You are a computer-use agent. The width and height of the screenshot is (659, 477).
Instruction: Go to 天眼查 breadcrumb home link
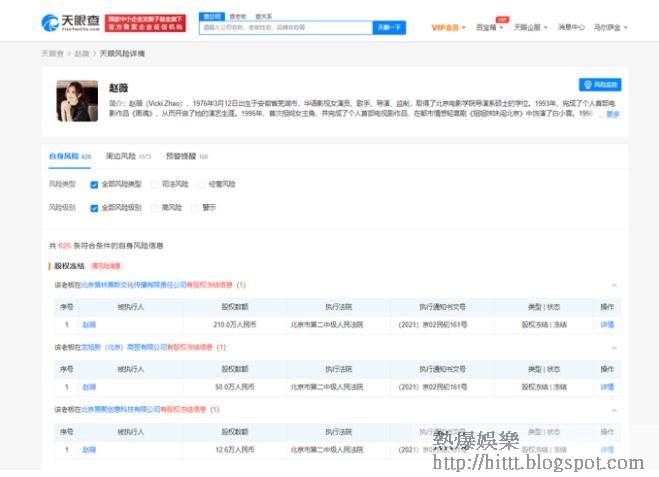(x=53, y=54)
